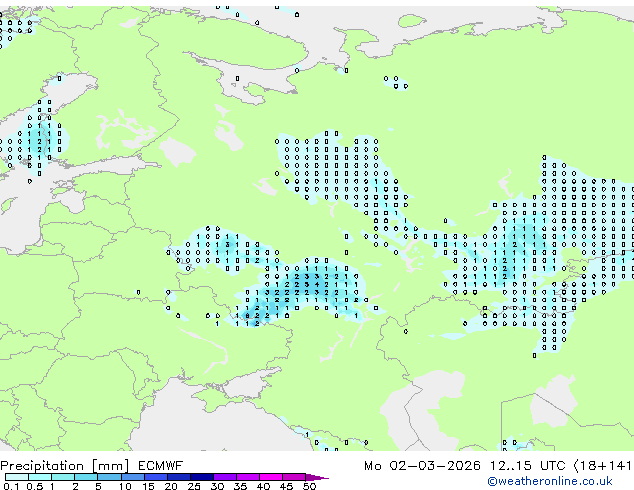Screen dimensions: 634x490
Task: Click the date "Mo 02-03-2026"
Action: coord(422,466)
